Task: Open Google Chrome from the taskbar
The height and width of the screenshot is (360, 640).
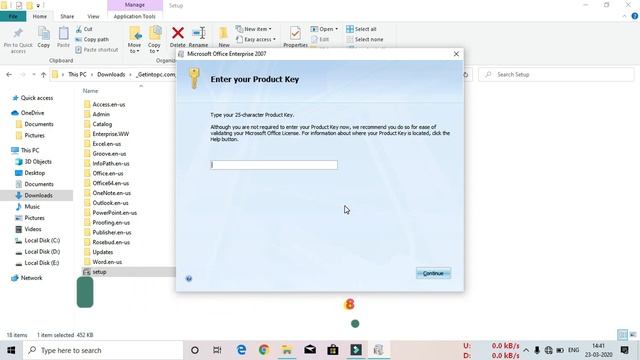Action: (x=264, y=350)
